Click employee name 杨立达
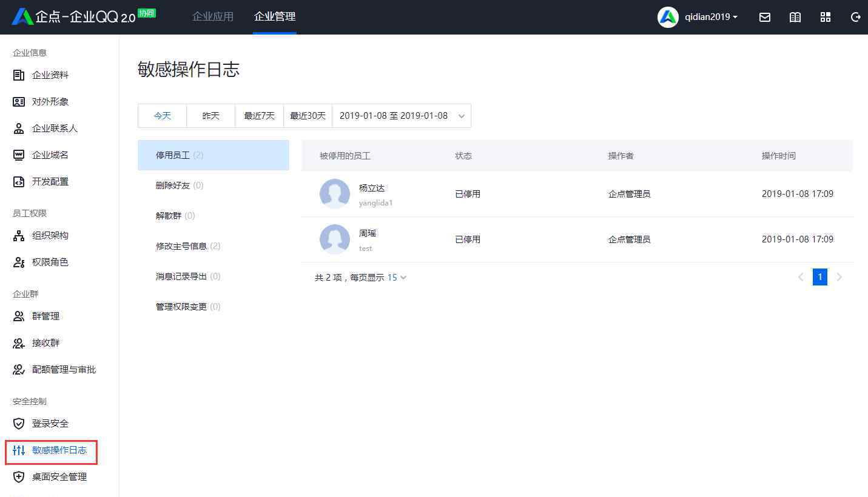The height and width of the screenshot is (497, 868). [372, 188]
